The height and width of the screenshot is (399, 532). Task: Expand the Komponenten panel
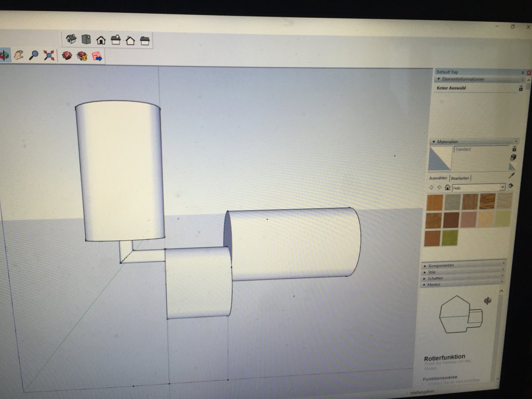tap(425, 265)
